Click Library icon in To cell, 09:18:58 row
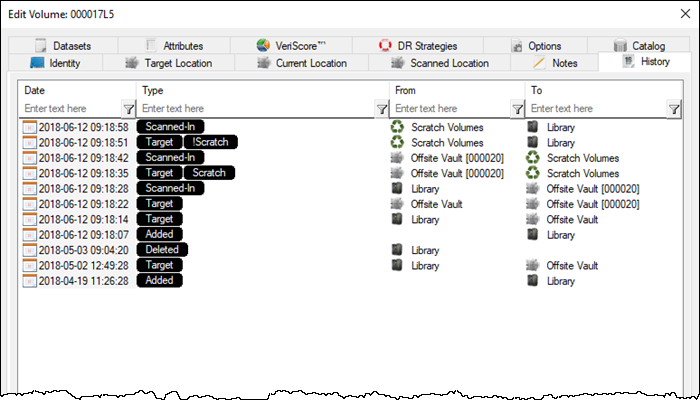 [533, 127]
